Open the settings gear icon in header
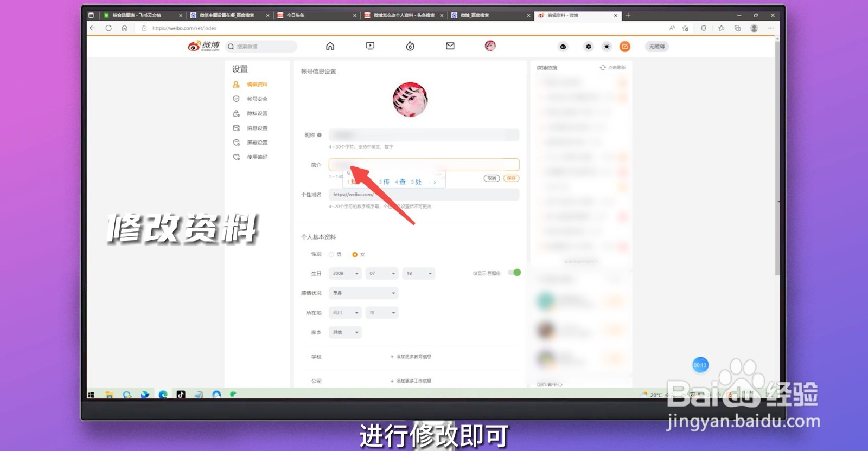868x451 pixels. pyautogui.click(x=589, y=47)
